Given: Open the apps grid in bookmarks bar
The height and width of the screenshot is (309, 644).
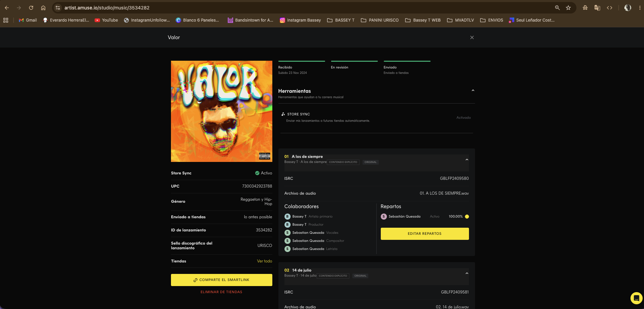Looking at the screenshot, I should 6,20.
